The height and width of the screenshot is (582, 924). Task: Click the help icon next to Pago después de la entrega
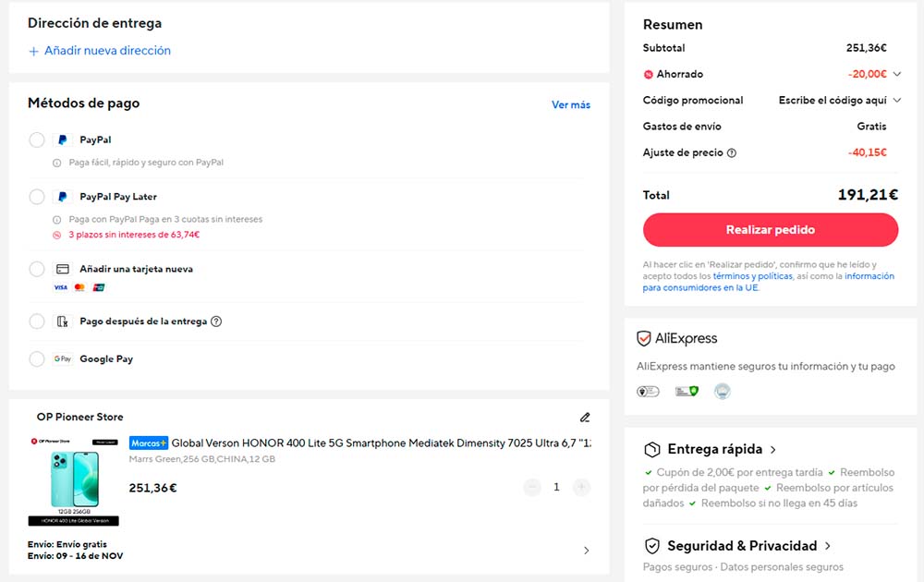click(216, 321)
